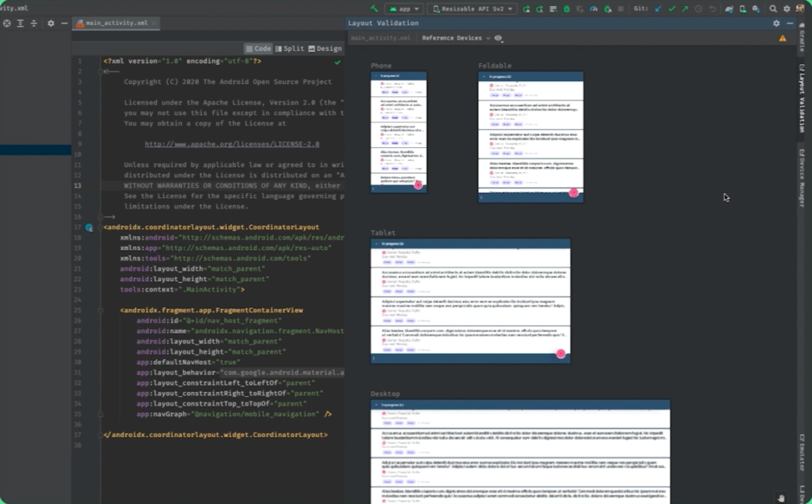The image size is (812, 504).
Task: Toggle the eye visibility icon in Layout Validation
Action: point(498,38)
